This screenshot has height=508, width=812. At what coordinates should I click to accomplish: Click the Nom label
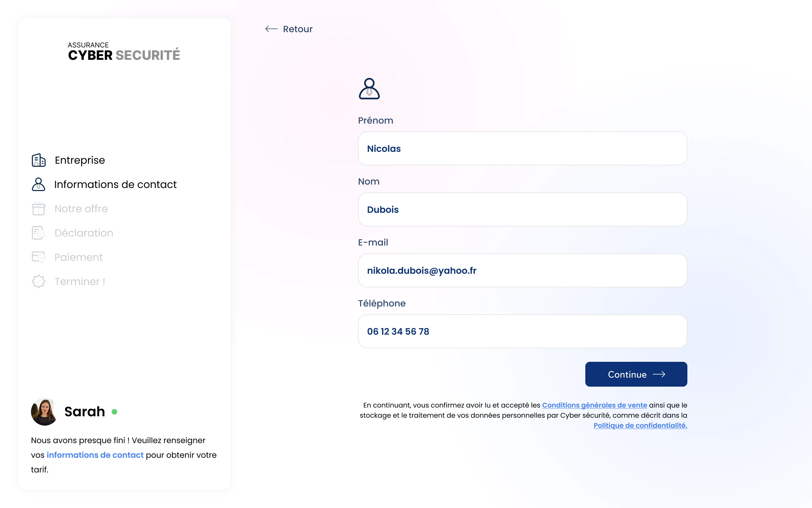(x=369, y=181)
